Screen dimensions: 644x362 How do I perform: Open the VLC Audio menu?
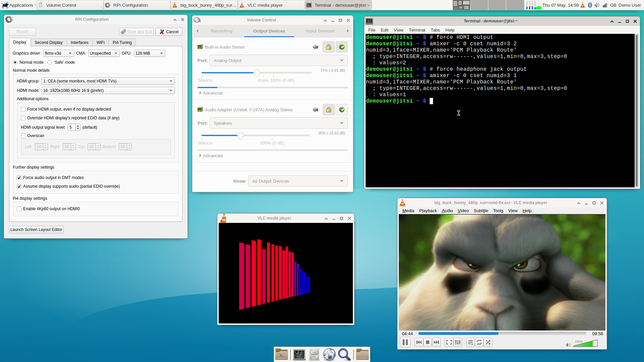click(x=447, y=211)
